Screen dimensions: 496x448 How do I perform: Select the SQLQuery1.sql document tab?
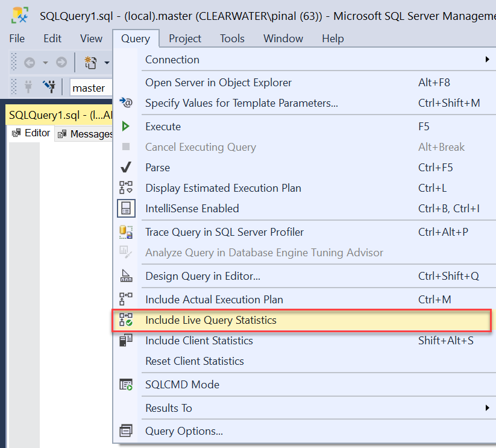pyautogui.click(x=59, y=115)
